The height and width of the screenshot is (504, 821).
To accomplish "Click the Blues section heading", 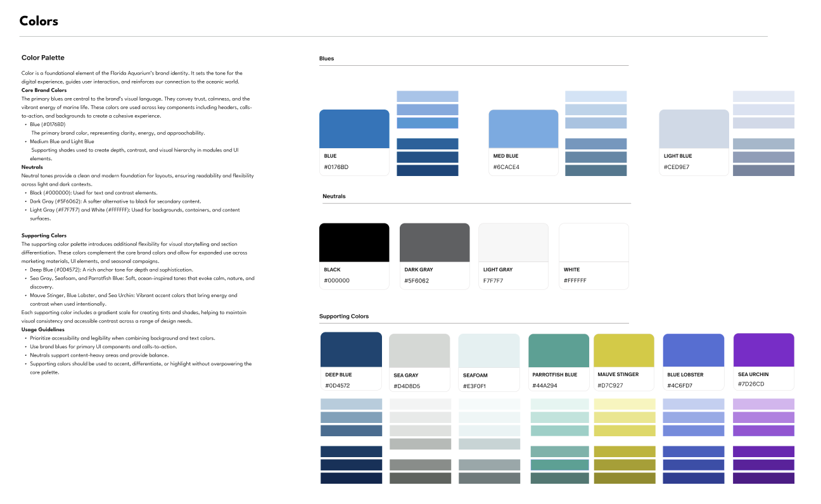I will (327, 58).
